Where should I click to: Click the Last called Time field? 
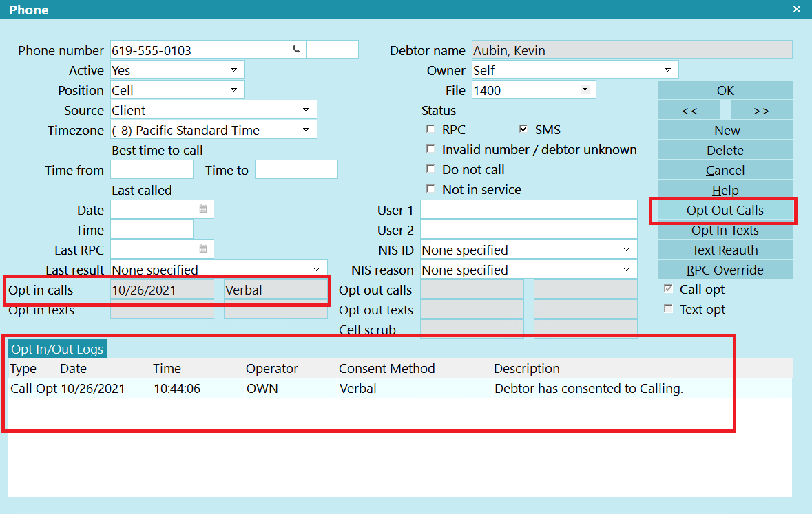pos(152,229)
